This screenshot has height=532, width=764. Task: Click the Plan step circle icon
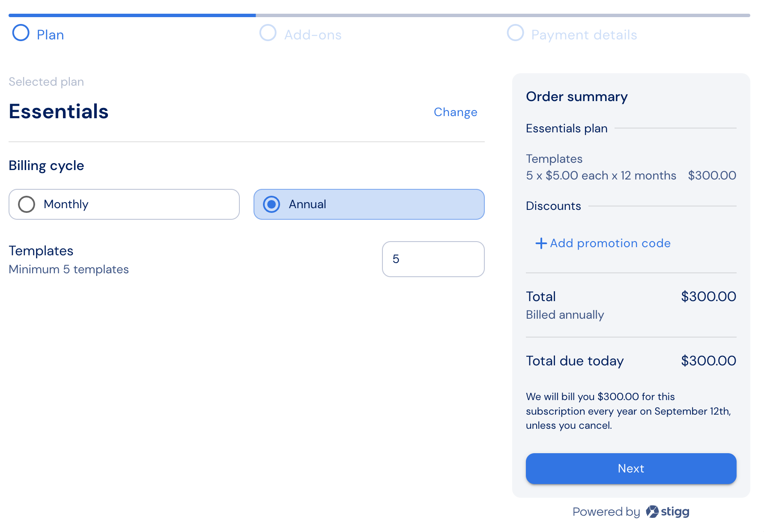21,33
